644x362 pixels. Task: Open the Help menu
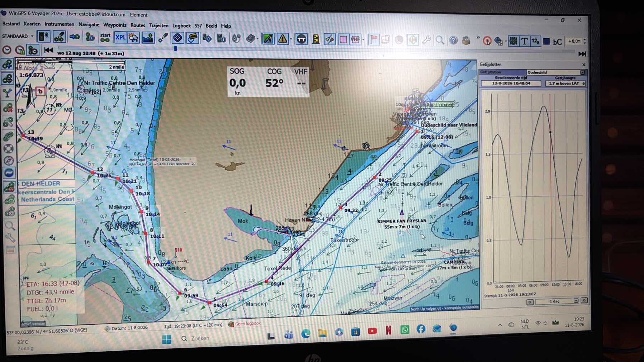pos(226,26)
